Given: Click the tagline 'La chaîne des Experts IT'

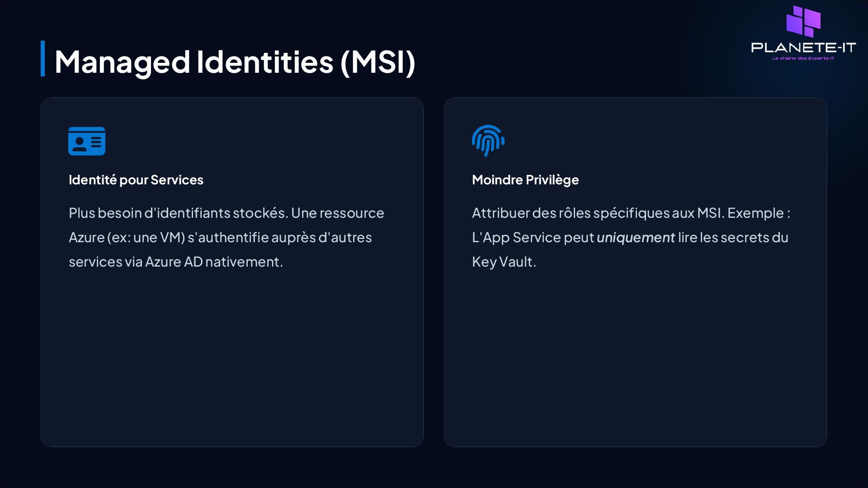Looking at the screenshot, I should click(x=803, y=58).
